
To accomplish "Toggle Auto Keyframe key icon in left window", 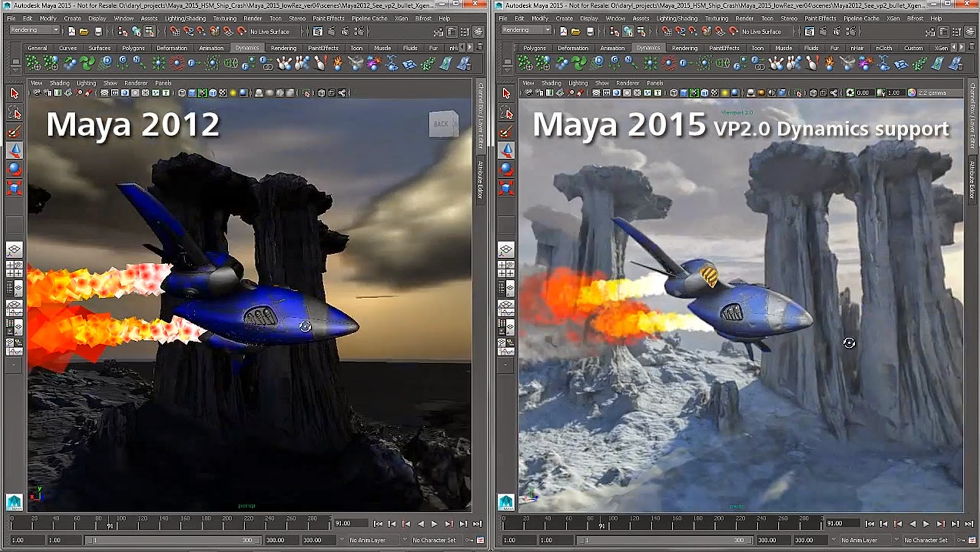I will coord(470,540).
